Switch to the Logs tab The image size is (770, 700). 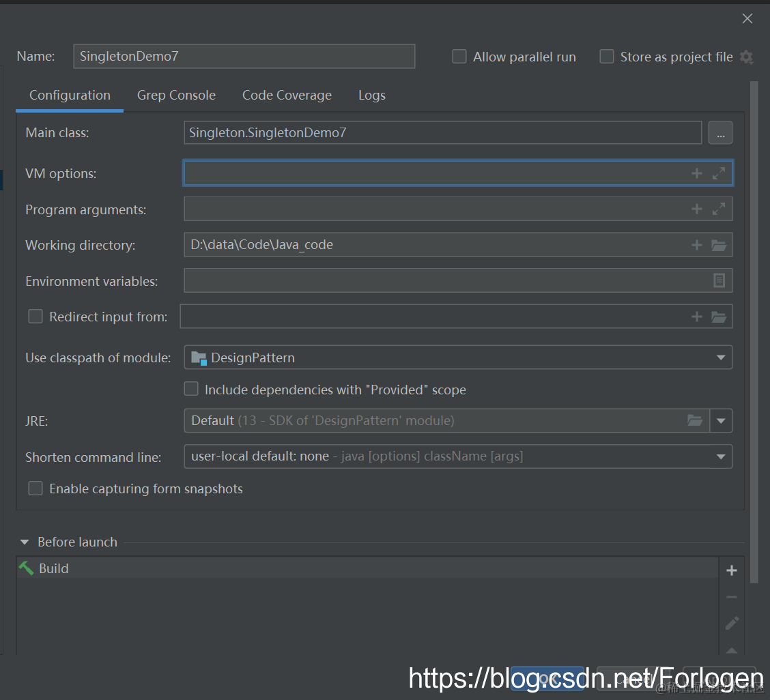pos(372,96)
